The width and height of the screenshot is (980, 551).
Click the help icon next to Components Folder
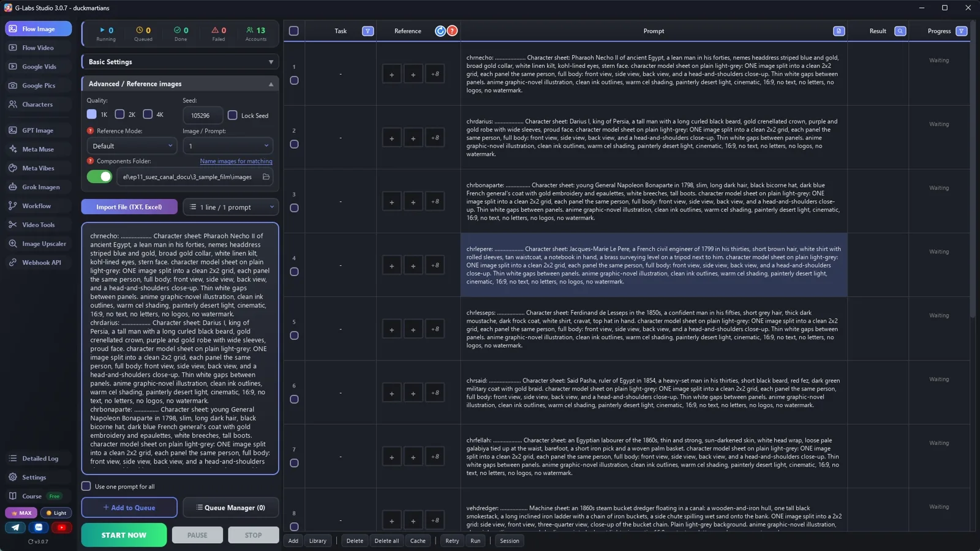click(90, 161)
